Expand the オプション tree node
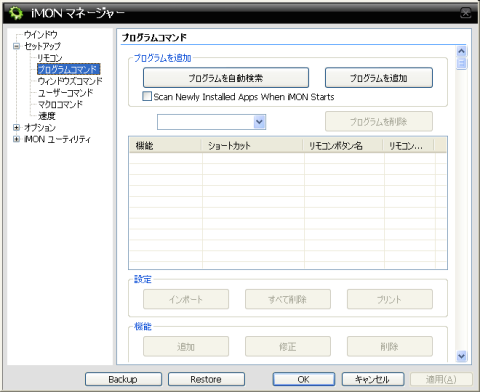The image size is (480, 392). [x=16, y=127]
